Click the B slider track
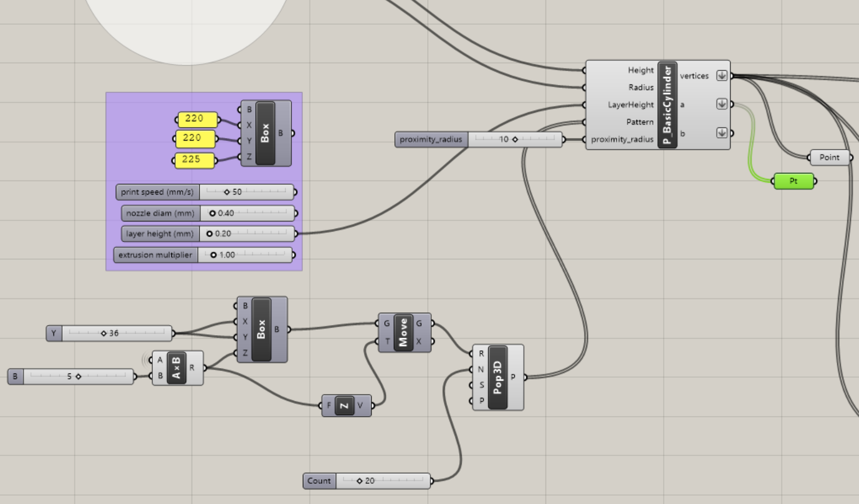Image resolution: width=859 pixels, height=504 pixels. click(x=78, y=376)
